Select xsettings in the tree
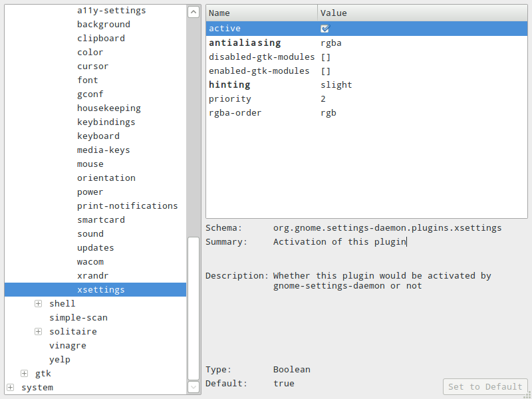Image resolution: width=532 pixels, height=399 pixels. (95, 290)
